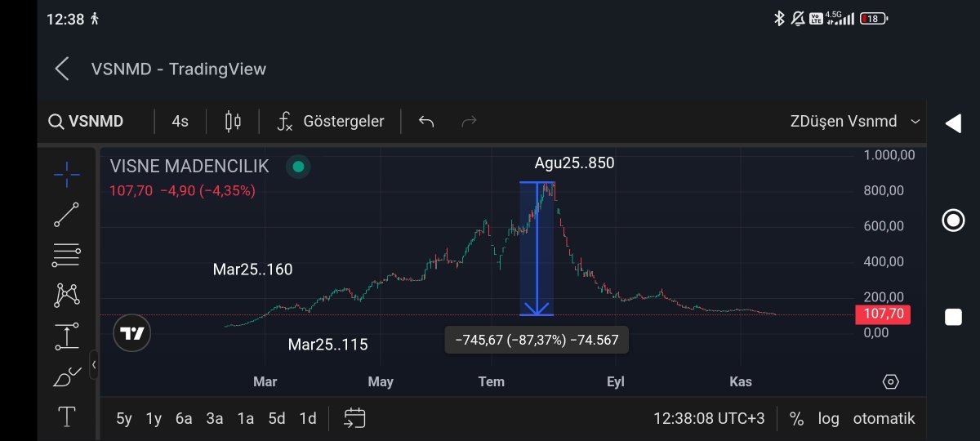Image resolution: width=980 pixels, height=441 pixels.
Task: Set range to 1y
Action: pyautogui.click(x=154, y=419)
